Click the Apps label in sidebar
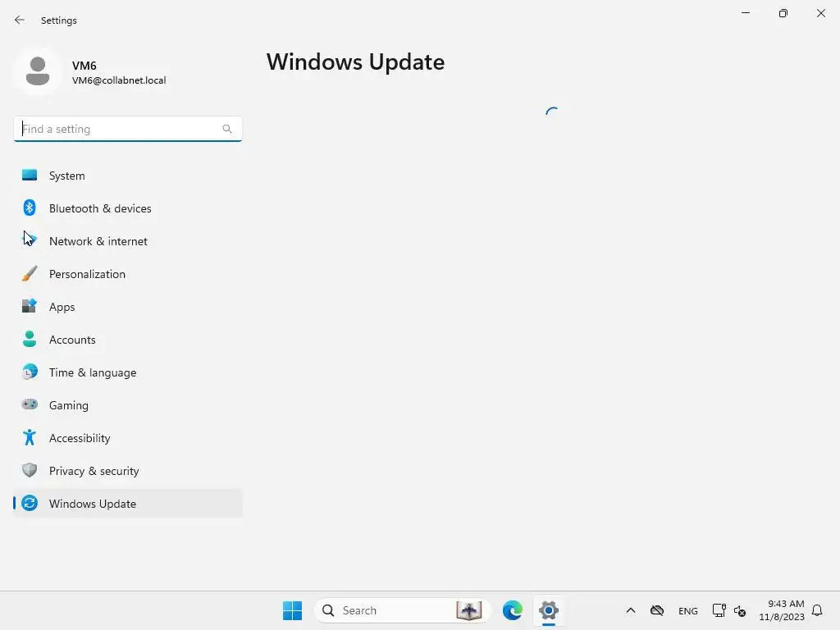This screenshot has width=840, height=630. (62, 307)
